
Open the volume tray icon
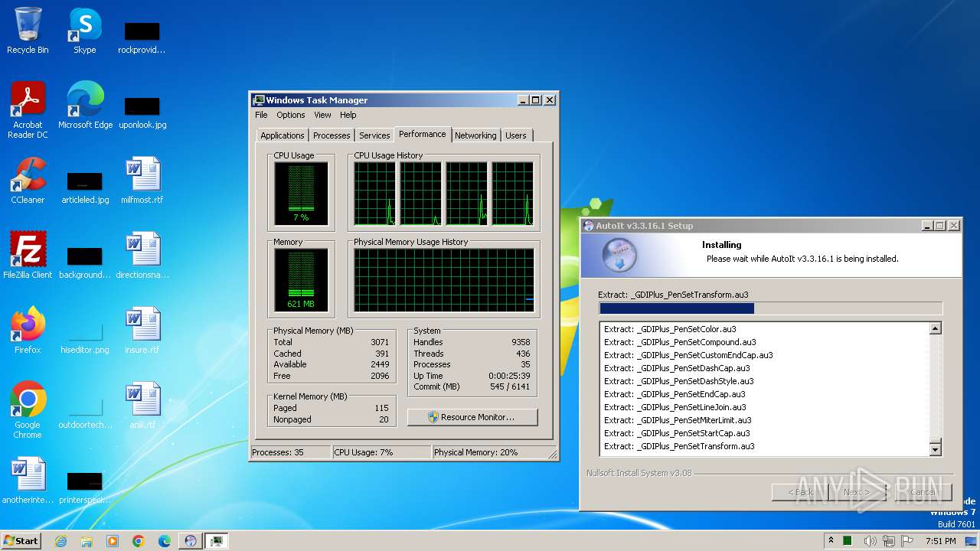871,541
